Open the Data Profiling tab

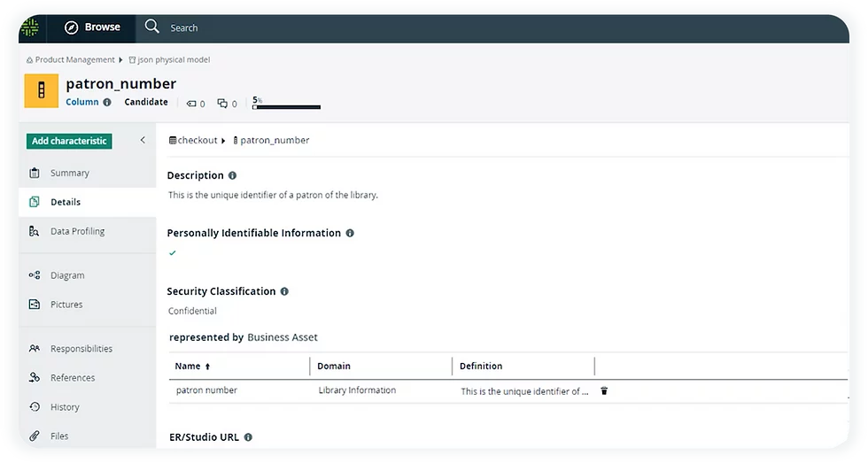tap(88, 231)
